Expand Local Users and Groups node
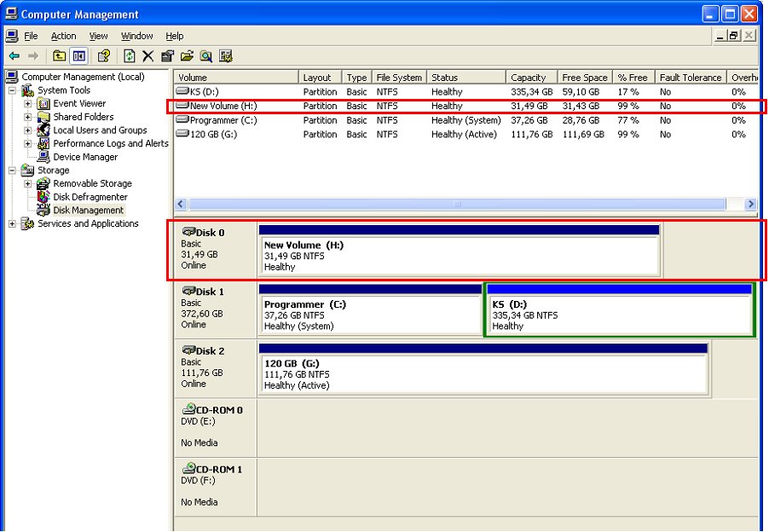The height and width of the screenshot is (532, 769). point(28,130)
